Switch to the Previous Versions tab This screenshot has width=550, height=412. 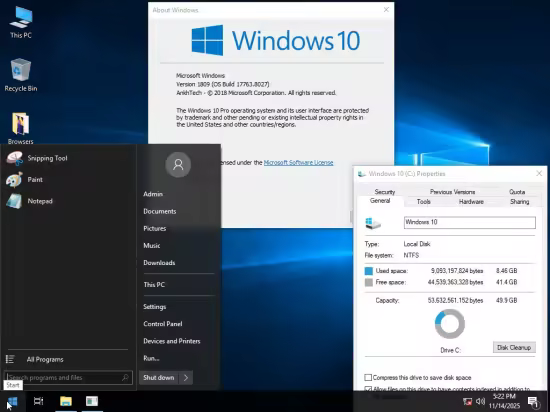452,192
